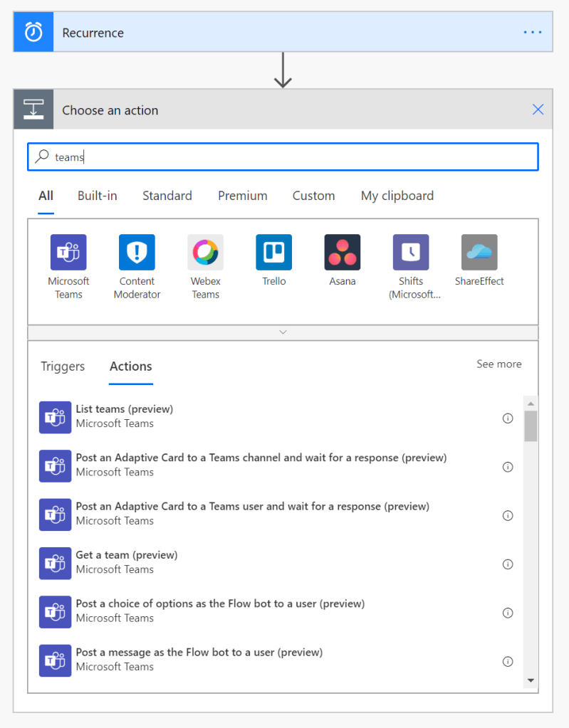
Task: Open the Built-in connectors tab
Action: pyautogui.click(x=98, y=196)
